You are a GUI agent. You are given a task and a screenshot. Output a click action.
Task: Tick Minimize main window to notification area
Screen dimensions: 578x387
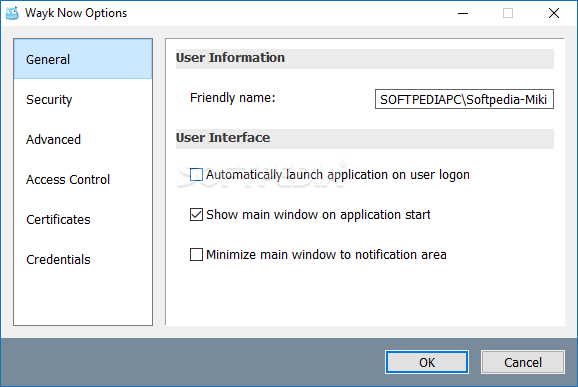196,254
